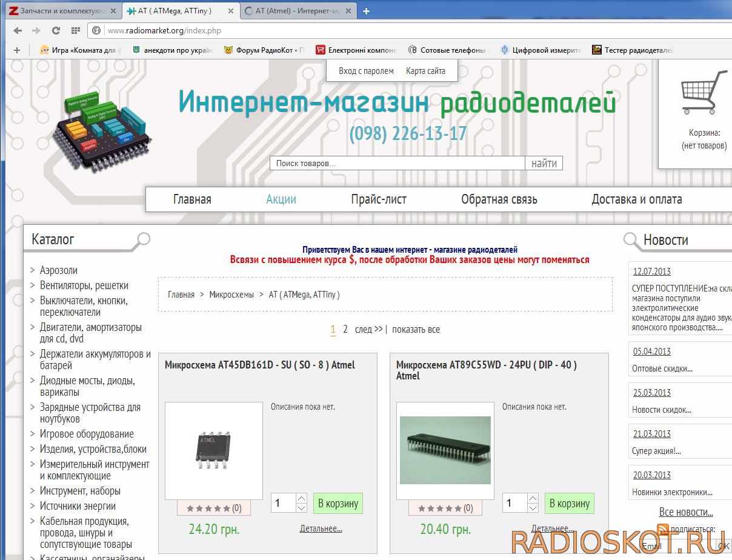Open the speed dial grid icon

click(75, 30)
